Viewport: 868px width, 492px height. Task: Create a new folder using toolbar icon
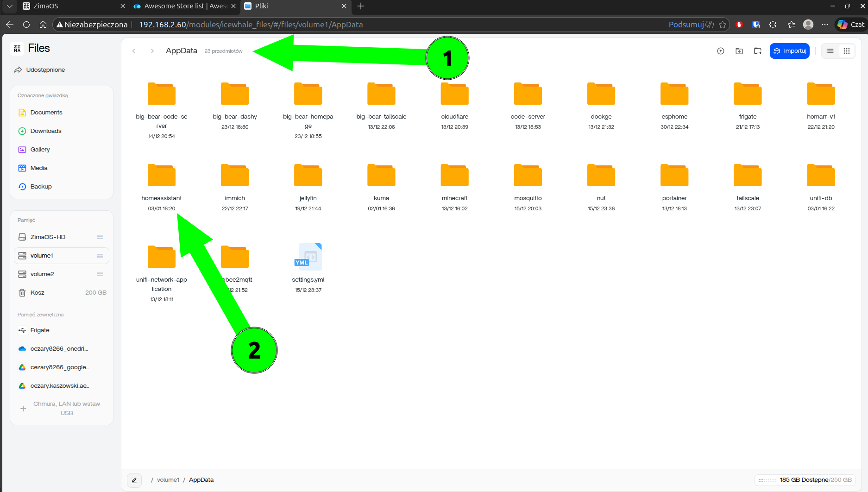pos(739,51)
